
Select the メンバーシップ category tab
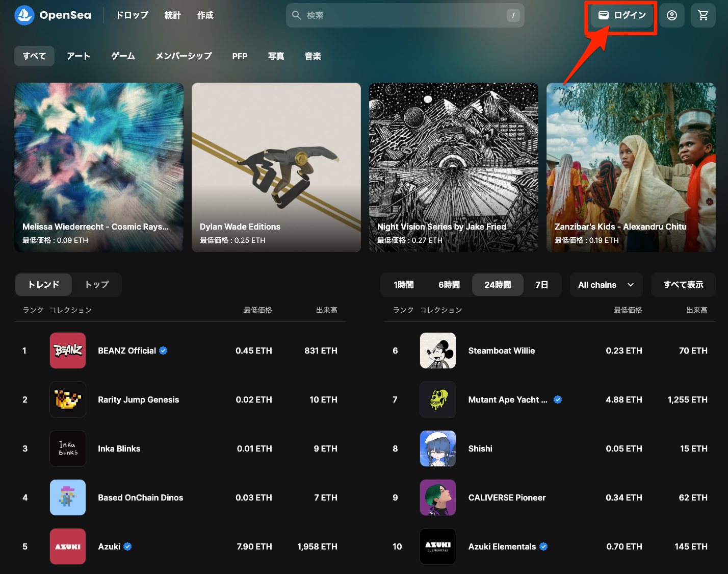[184, 56]
